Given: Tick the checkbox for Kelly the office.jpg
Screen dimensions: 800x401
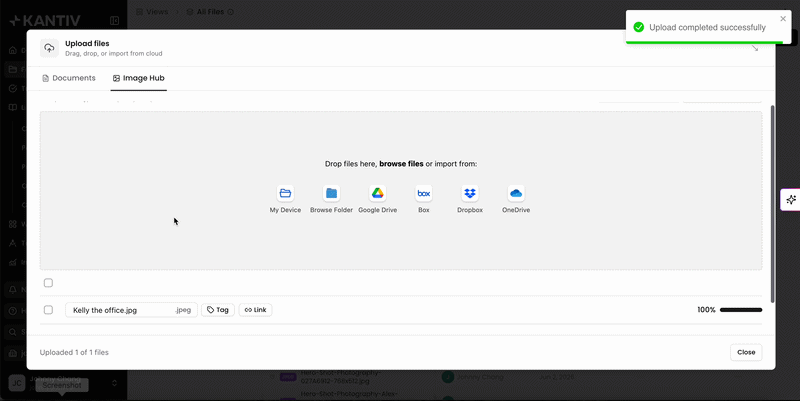Looking at the screenshot, I should tap(48, 310).
